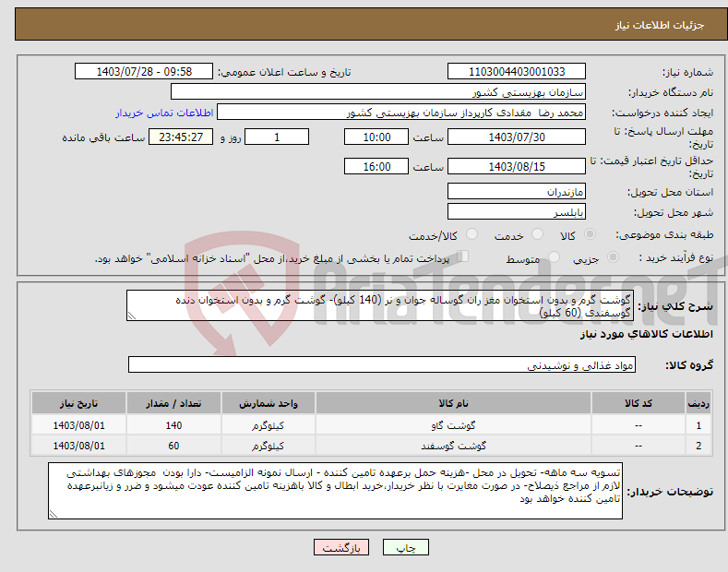Click the date 1403/08/01 in row 2
The width and height of the screenshot is (728, 572).
point(78,446)
